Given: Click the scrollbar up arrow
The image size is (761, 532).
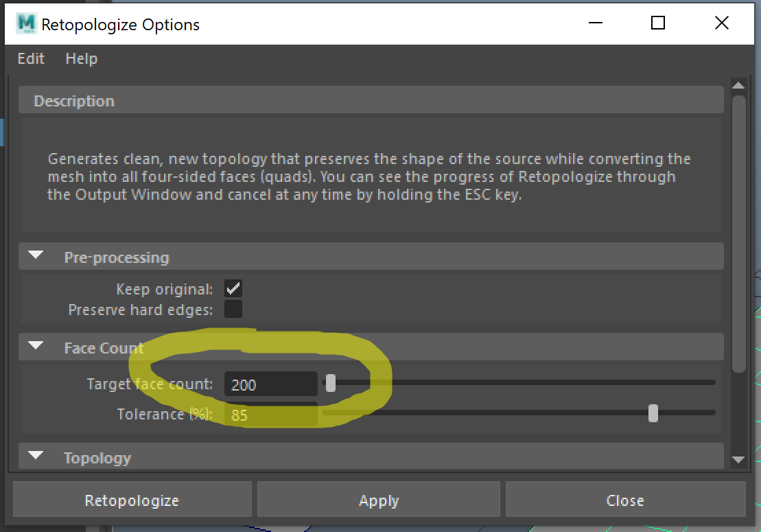Looking at the screenshot, I should click(x=739, y=84).
